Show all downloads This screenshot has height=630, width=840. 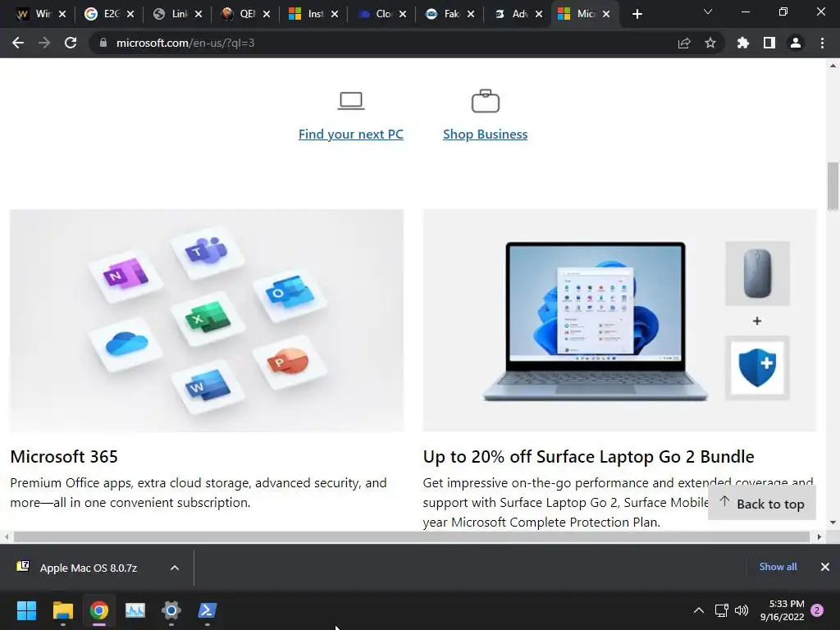click(x=778, y=567)
